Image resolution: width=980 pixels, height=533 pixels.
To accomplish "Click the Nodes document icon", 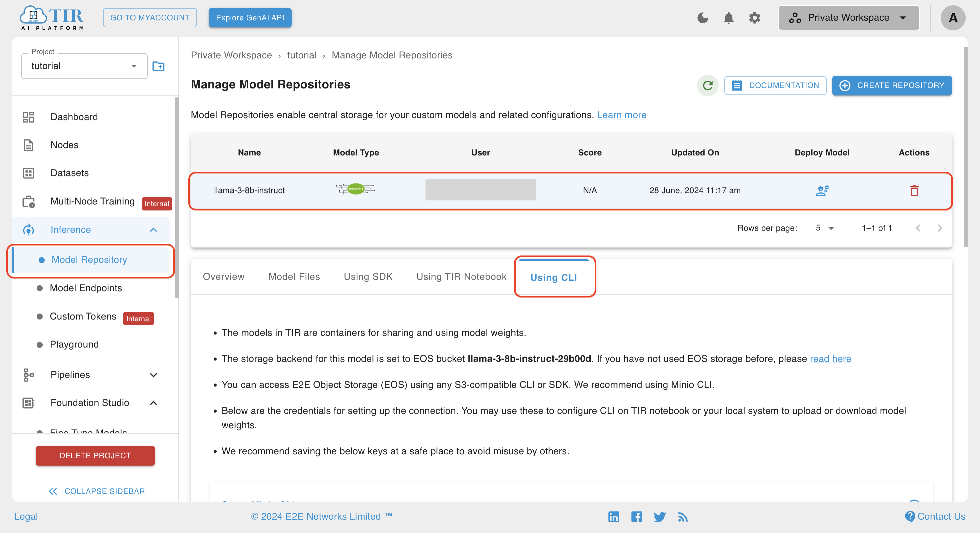I will [x=29, y=145].
